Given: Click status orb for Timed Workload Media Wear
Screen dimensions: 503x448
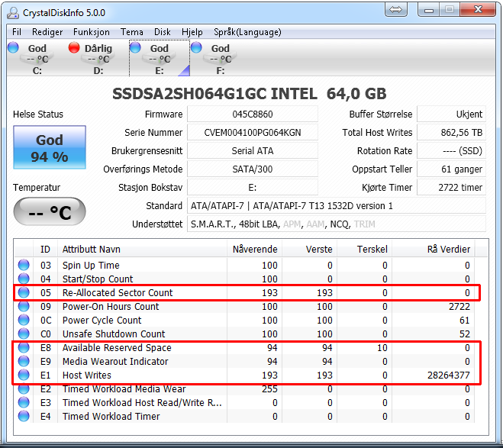Looking at the screenshot, I should click(24, 389).
